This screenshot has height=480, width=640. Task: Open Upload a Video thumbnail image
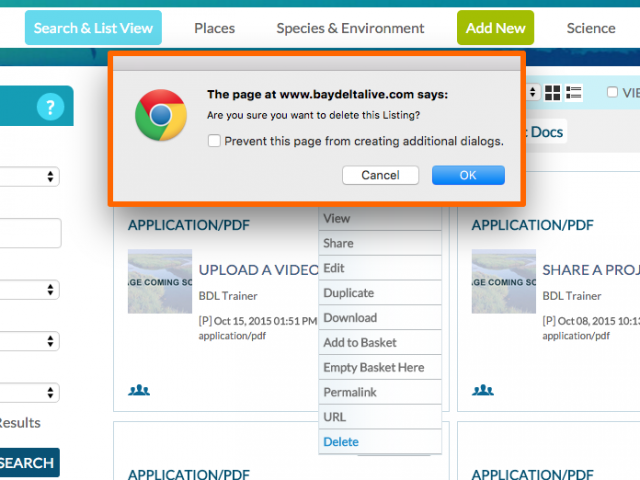[x=160, y=281]
